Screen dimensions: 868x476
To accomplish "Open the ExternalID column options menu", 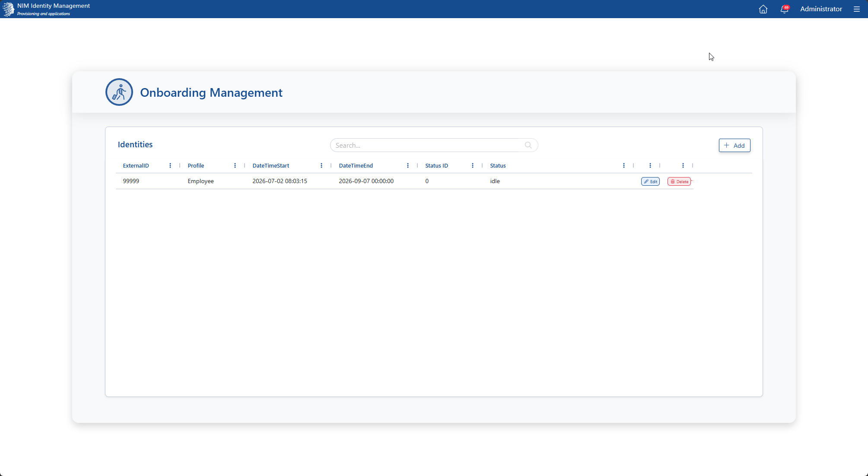I will point(170,165).
